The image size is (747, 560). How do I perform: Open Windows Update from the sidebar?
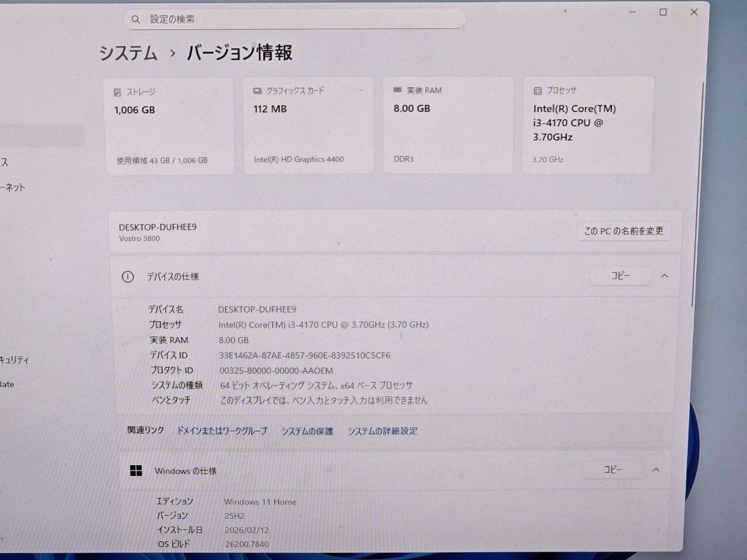coord(7,384)
